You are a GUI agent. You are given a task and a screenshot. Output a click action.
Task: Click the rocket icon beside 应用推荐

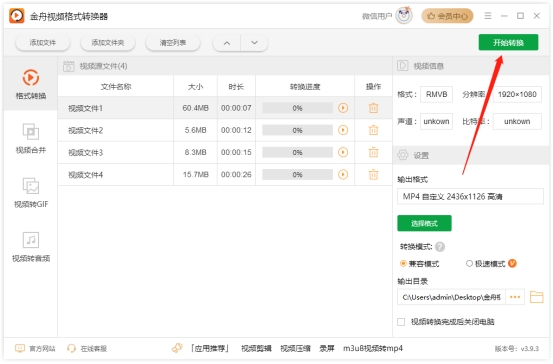click(x=177, y=348)
